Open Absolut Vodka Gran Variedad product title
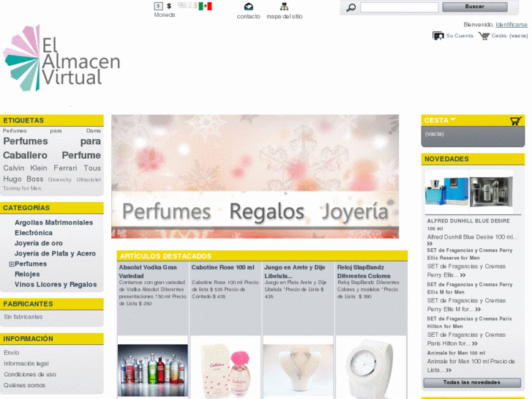 coord(148,272)
